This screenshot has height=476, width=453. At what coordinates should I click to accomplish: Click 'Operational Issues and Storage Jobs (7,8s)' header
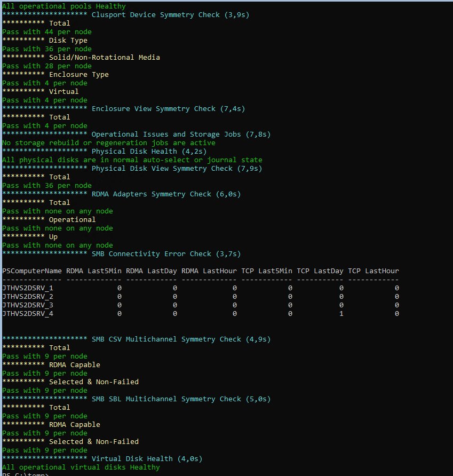(181, 134)
